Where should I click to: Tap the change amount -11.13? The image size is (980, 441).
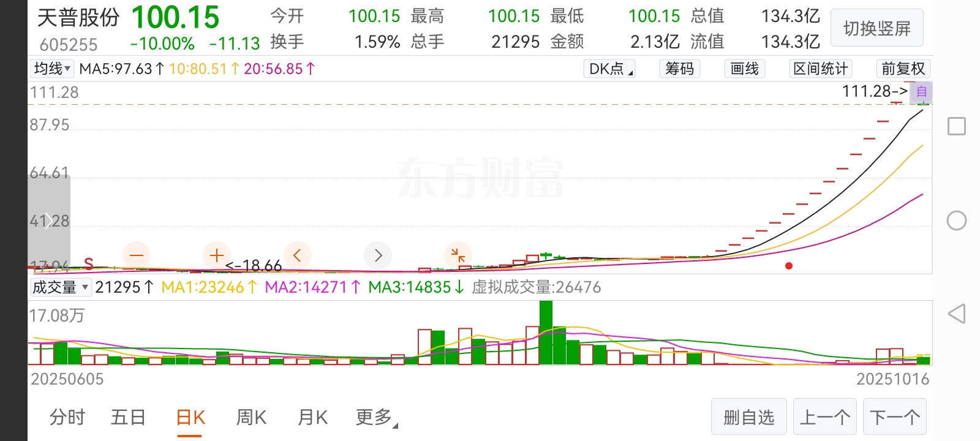[235, 43]
